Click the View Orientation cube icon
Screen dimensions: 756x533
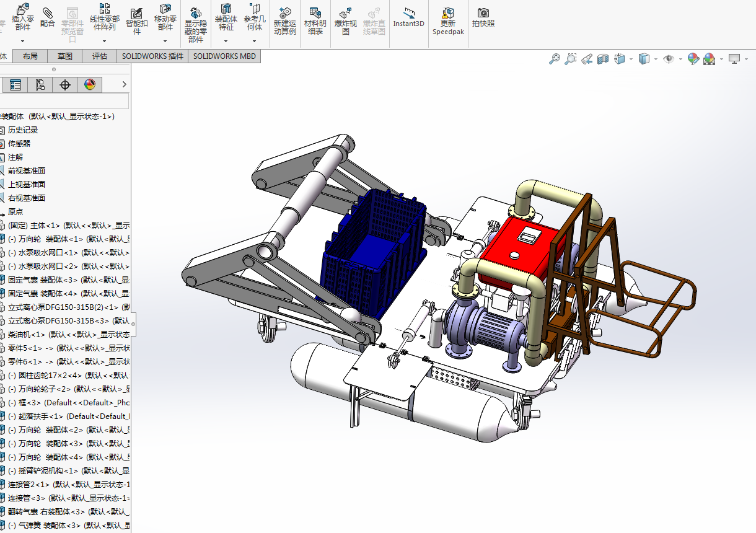tap(620, 59)
